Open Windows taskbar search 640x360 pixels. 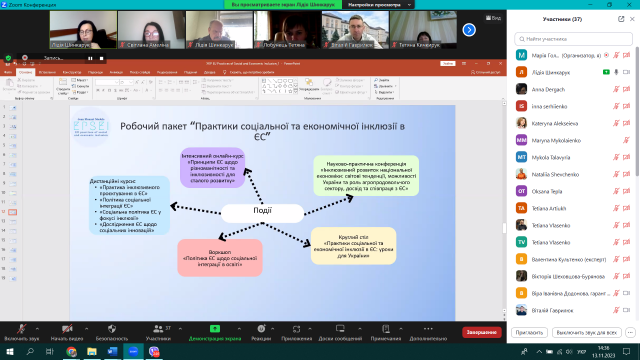[x=30, y=351]
